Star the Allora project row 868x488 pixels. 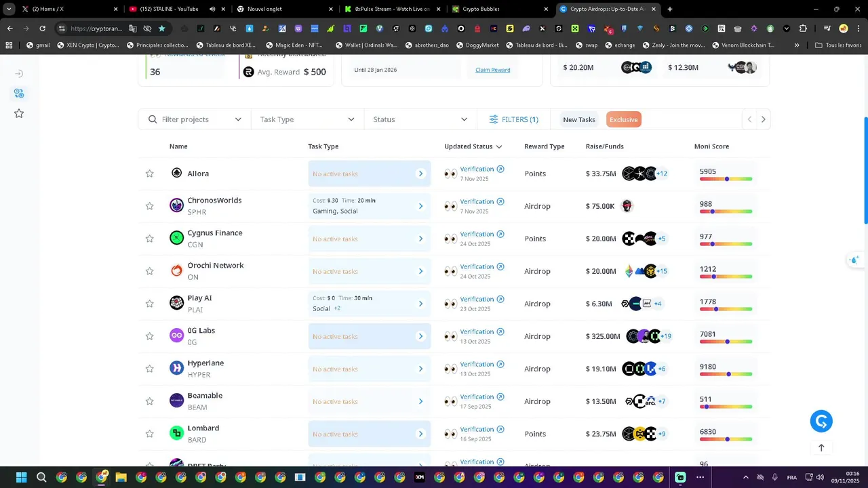point(150,174)
